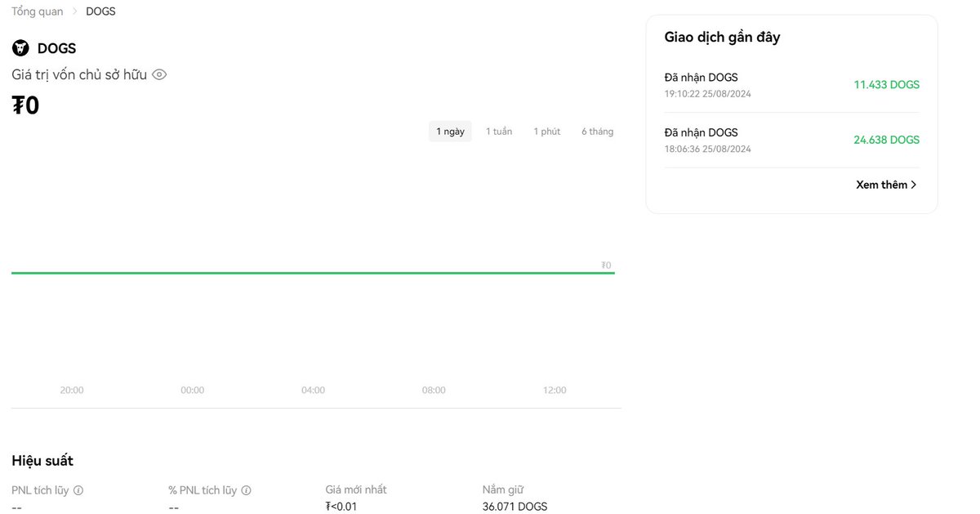Click the 08:00 chart axis label

(x=434, y=391)
